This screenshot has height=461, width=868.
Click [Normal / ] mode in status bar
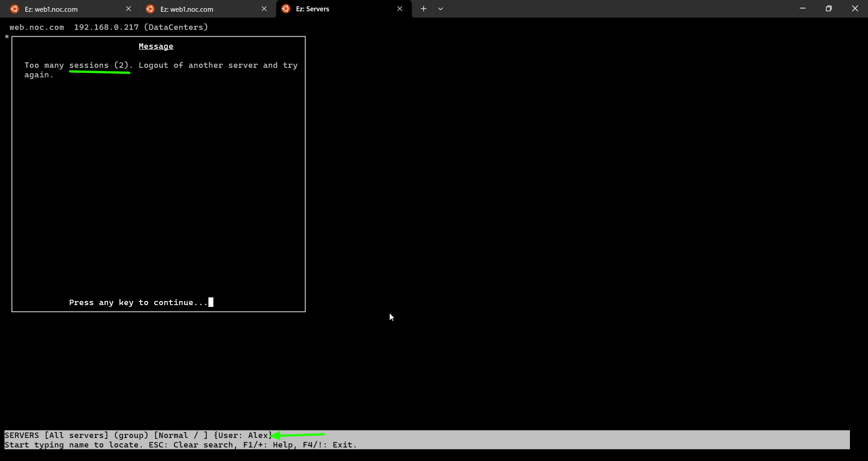pyautogui.click(x=181, y=435)
